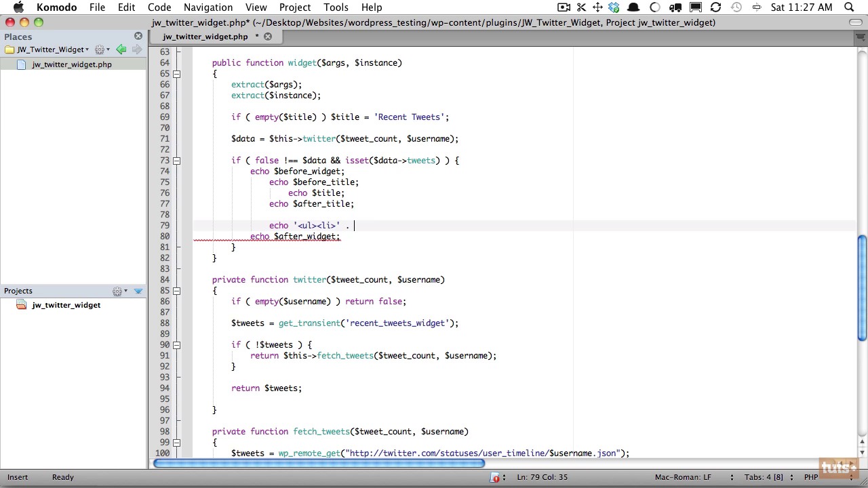Click the horizontal scrollbar thumb
Image resolution: width=868 pixels, height=488 pixels.
pos(319,464)
